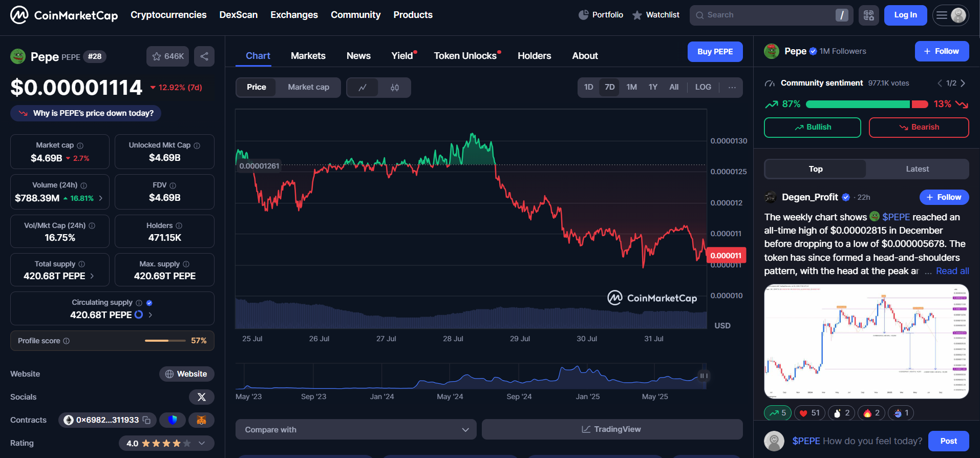Select the Market cap chart toggle
Screen dimensions: 980x458
pyautogui.click(x=309, y=88)
